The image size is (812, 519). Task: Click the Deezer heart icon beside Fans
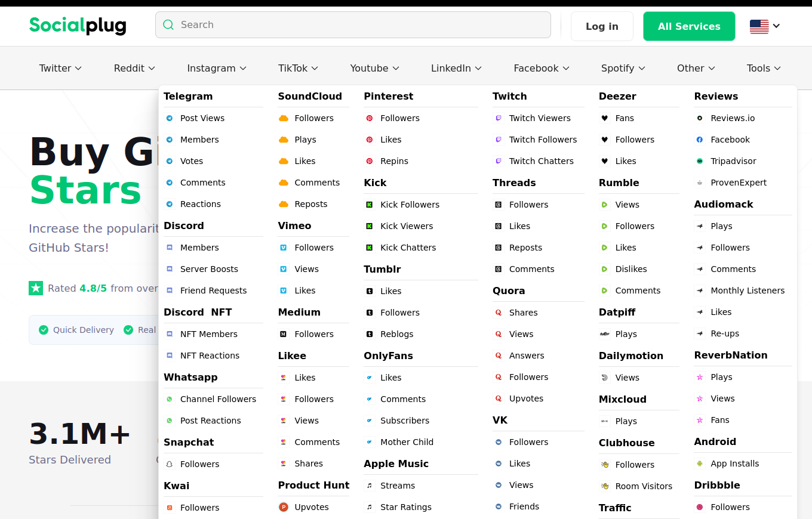pos(605,118)
